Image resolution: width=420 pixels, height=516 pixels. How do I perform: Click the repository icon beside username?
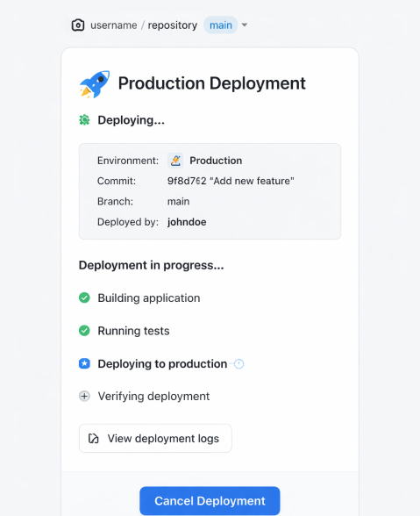[x=78, y=25]
